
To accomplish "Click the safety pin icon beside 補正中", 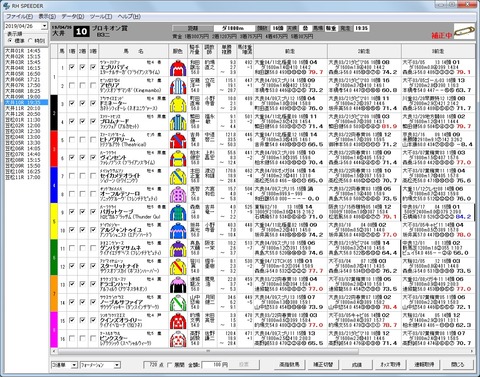I will click(x=464, y=31).
